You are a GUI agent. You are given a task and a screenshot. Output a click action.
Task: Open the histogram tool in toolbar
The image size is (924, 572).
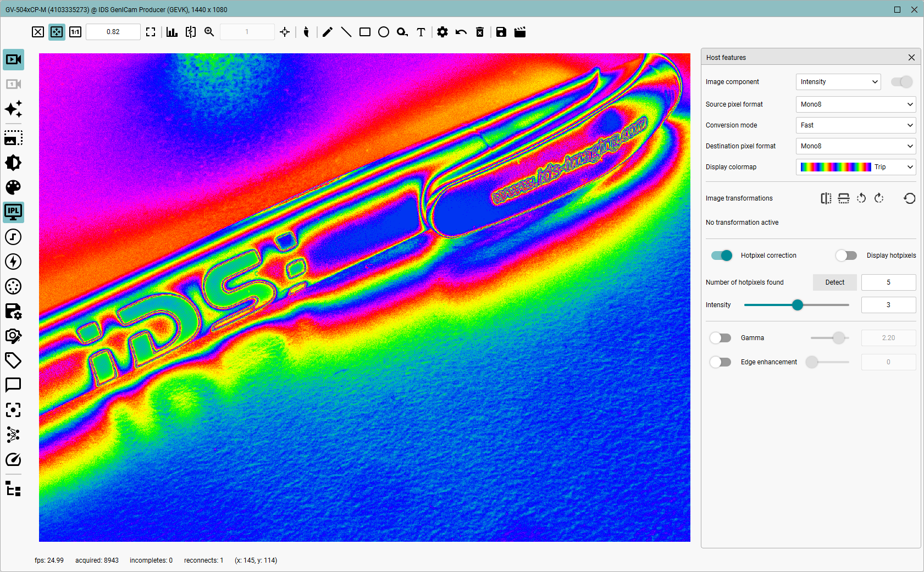coord(172,32)
